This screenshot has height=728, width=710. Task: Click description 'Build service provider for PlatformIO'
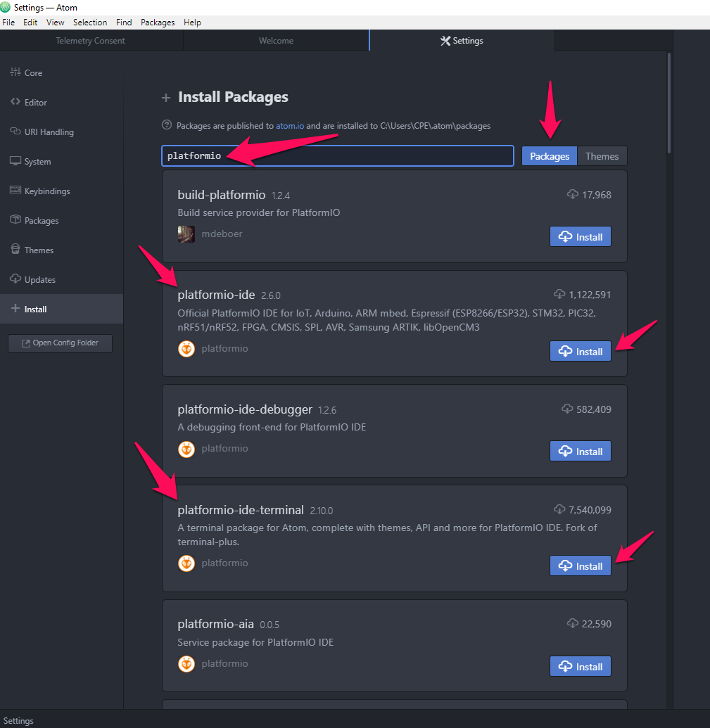point(259,212)
